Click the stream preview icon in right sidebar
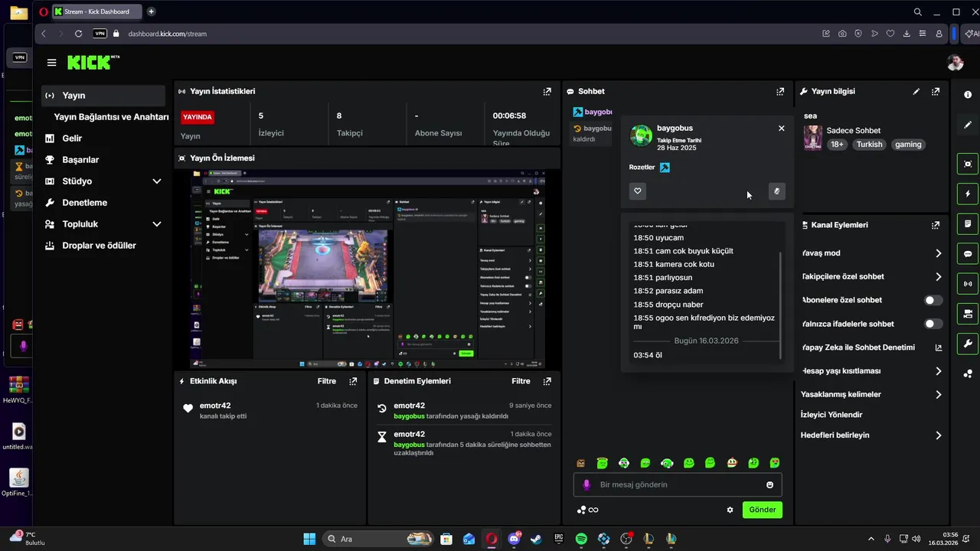This screenshot has height=551, width=980. (968, 164)
